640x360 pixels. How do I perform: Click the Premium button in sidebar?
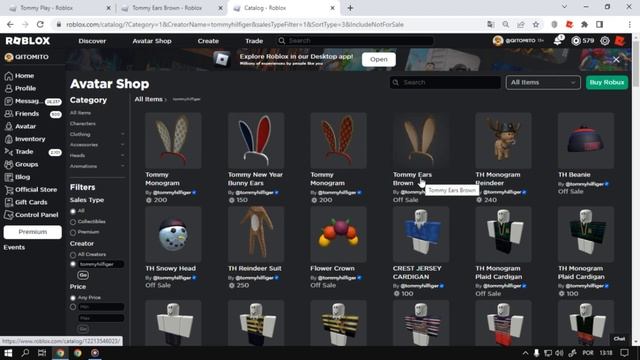[x=33, y=232]
